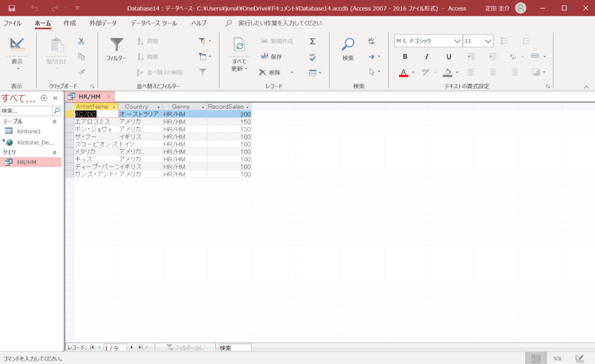Open the Genre column filter arrow
The width and height of the screenshot is (595, 364).
203,107
